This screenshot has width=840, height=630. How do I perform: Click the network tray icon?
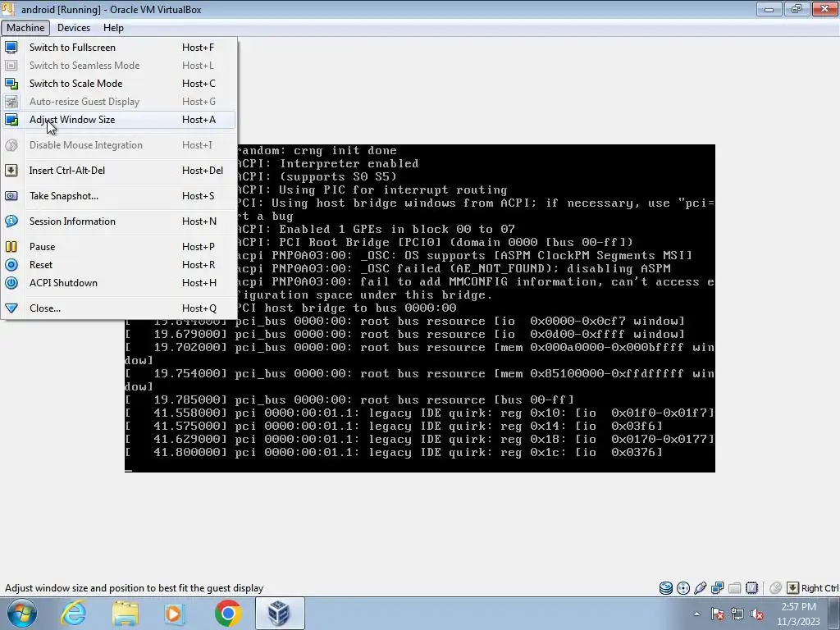tap(737, 614)
